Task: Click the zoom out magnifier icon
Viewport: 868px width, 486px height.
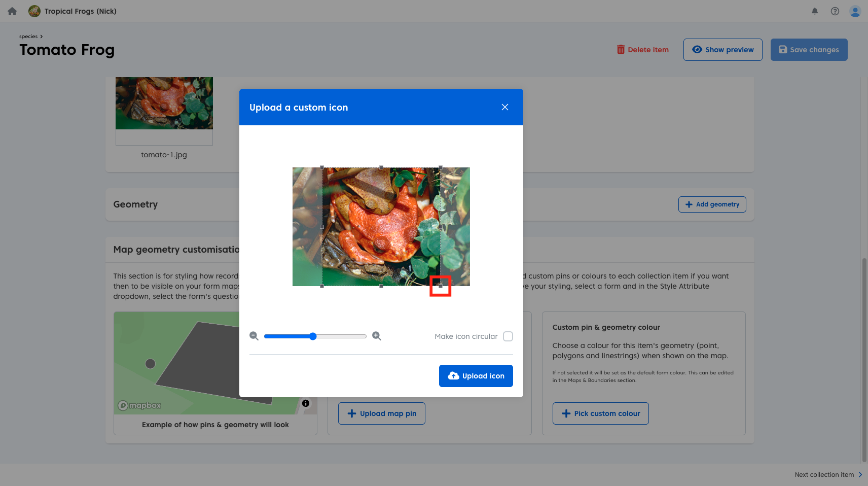Action: pos(254,336)
